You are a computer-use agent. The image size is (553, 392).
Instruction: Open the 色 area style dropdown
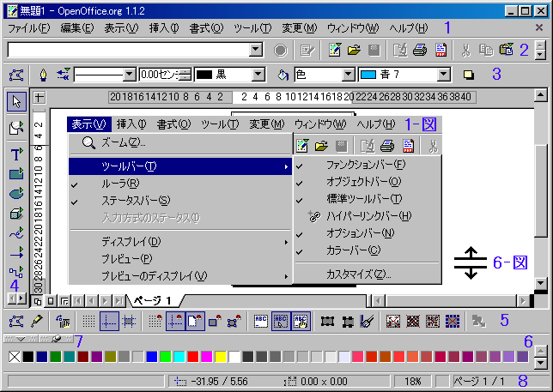click(x=349, y=75)
